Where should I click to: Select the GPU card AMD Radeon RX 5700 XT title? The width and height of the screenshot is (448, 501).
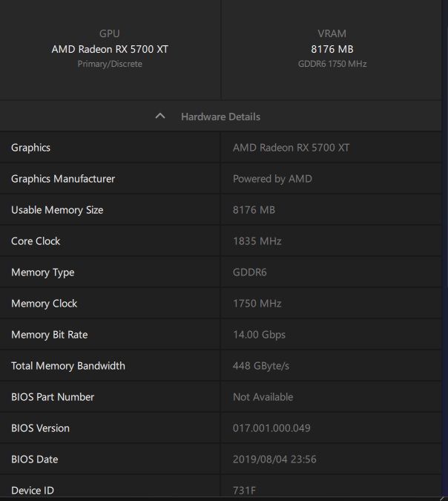coord(110,49)
